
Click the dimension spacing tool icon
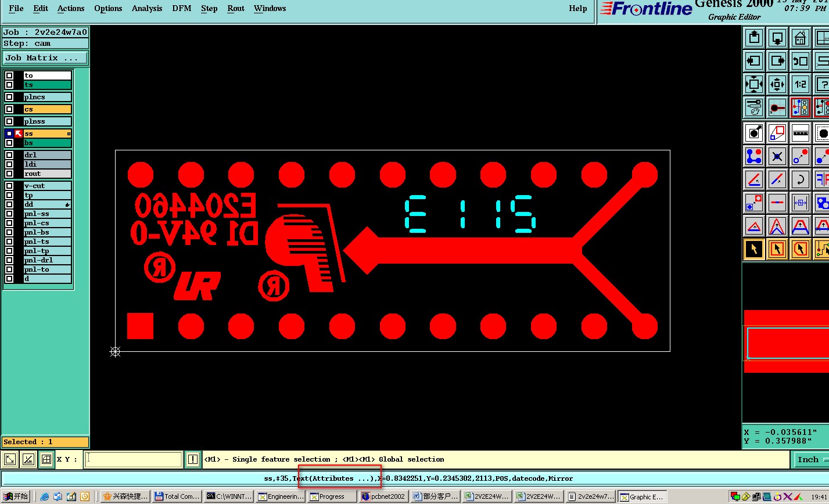pyautogui.click(x=801, y=203)
